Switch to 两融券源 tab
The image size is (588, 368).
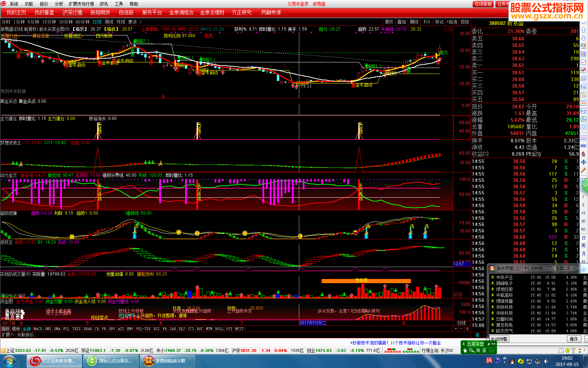271,12
